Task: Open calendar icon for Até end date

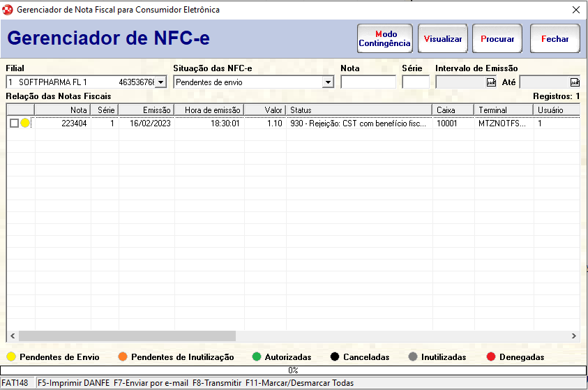Action: tap(575, 82)
